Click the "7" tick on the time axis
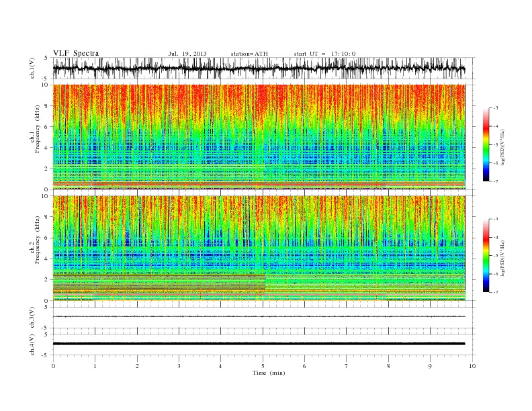This screenshot has width=532, height=411. pos(347,366)
